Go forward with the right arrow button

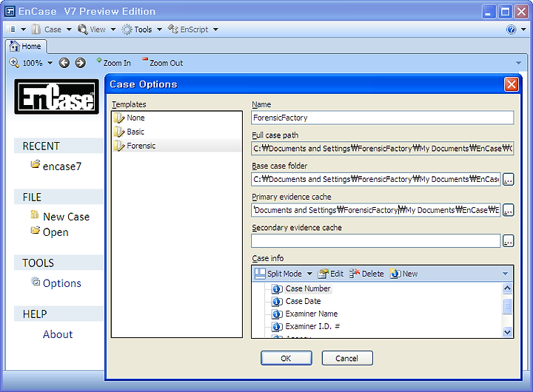pyautogui.click(x=80, y=63)
